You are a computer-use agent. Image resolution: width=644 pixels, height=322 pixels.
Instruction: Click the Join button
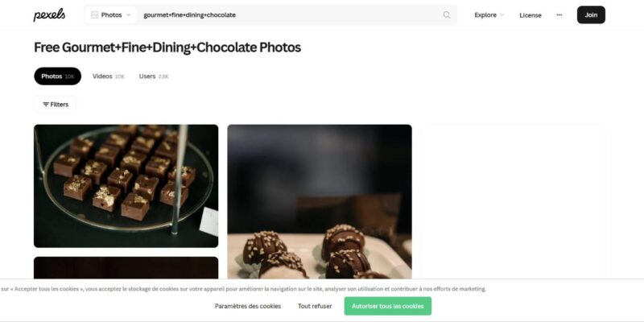pyautogui.click(x=591, y=14)
